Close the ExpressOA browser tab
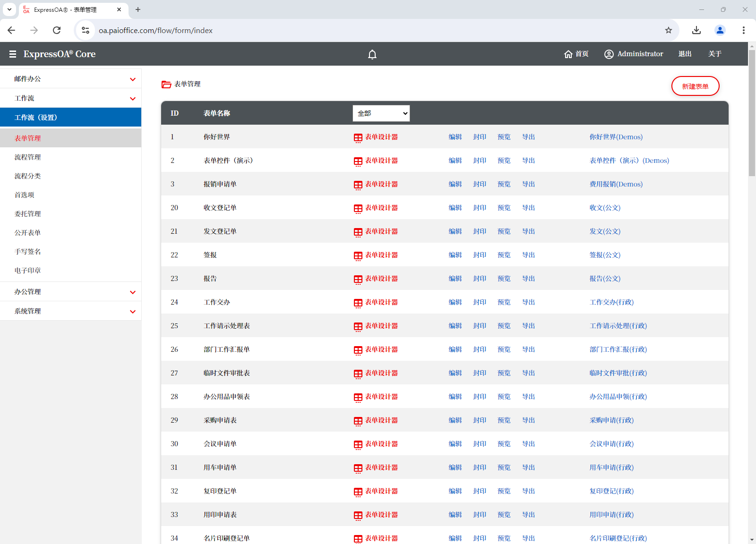The image size is (756, 544). pyautogui.click(x=119, y=9)
